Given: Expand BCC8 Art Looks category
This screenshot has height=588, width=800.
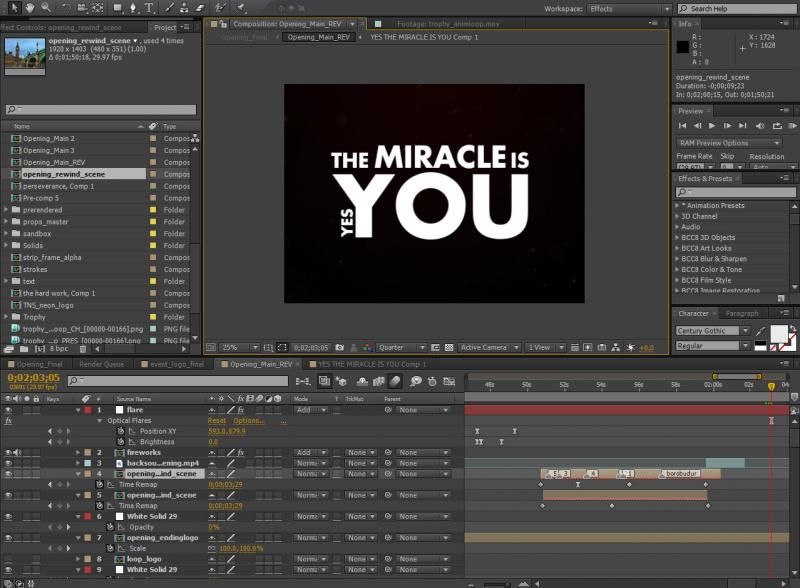Looking at the screenshot, I should [677, 249].
